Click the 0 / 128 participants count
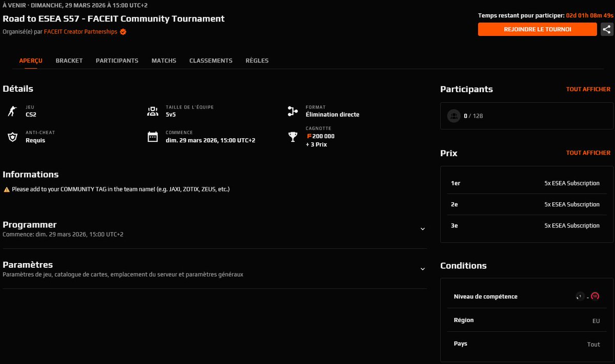 tap(474, 116)
